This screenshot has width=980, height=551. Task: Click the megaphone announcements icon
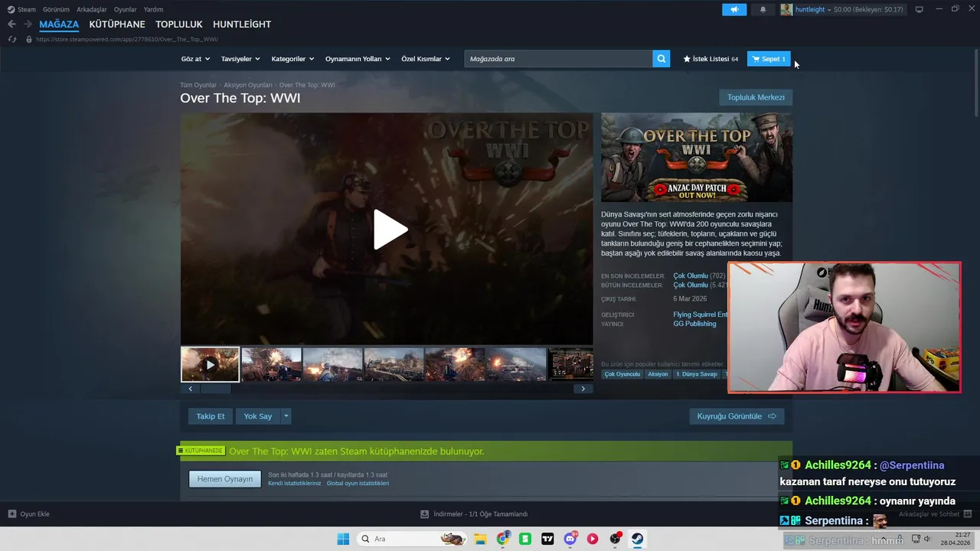tap(733, 9)
